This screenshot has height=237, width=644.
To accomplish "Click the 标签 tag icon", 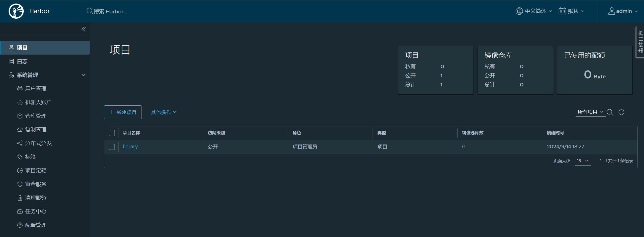I will coord(20,157).
